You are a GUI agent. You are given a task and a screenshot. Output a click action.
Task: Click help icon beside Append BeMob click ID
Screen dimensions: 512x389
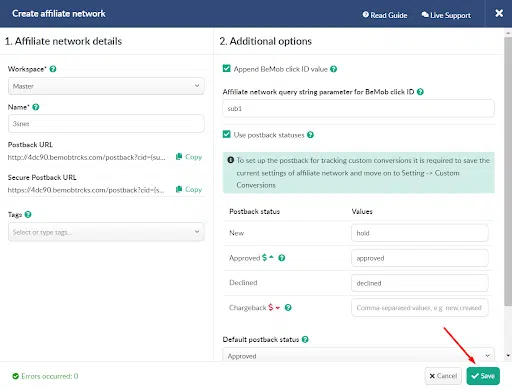334,69
